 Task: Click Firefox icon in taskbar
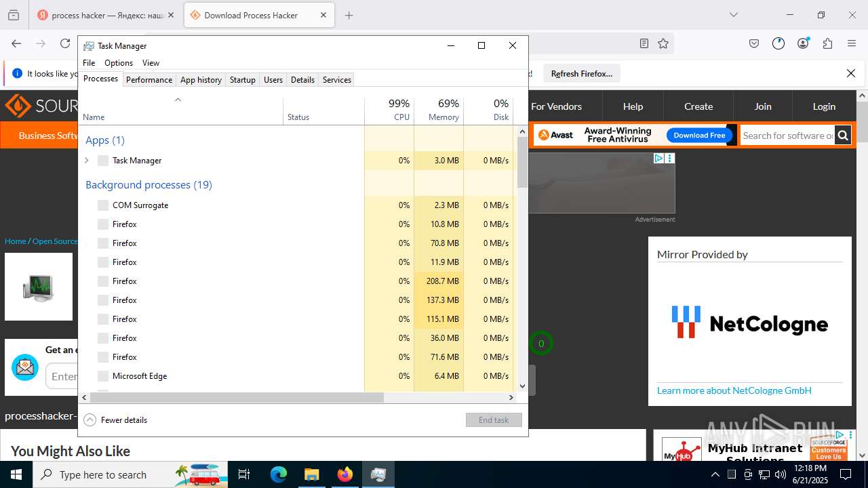tap(344, 474)
